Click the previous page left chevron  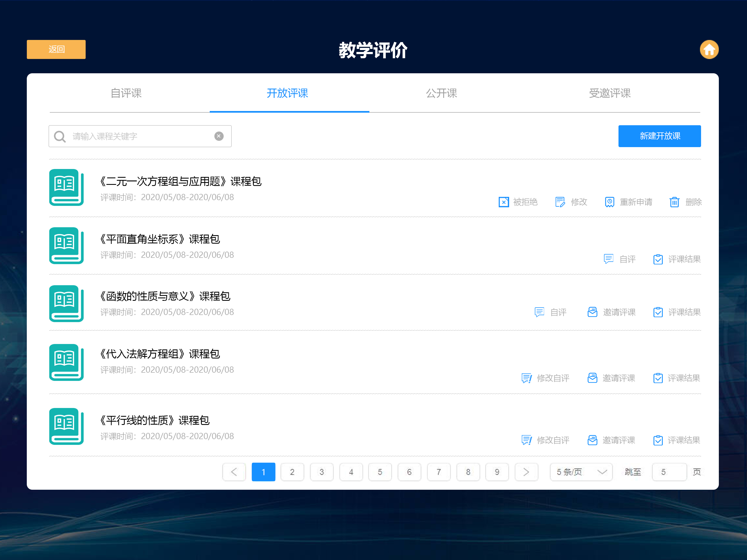point(234,472)
